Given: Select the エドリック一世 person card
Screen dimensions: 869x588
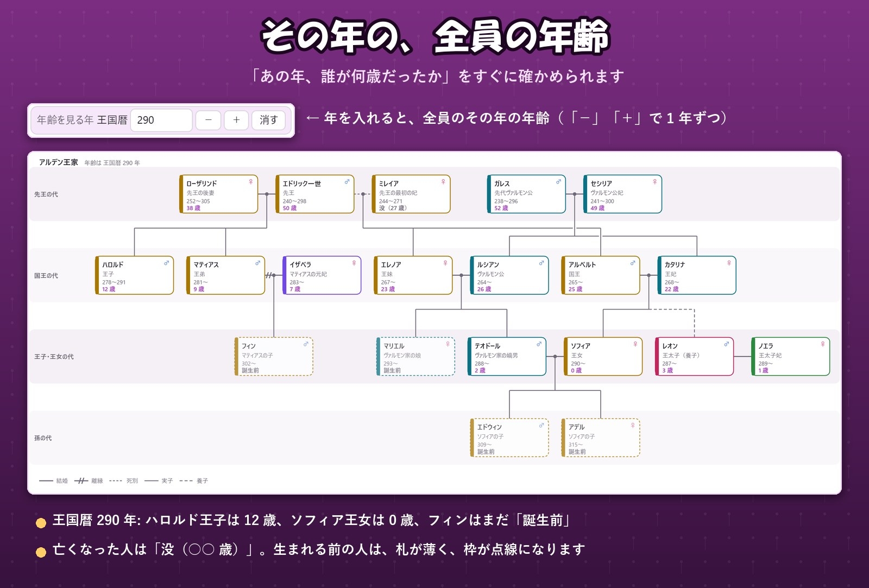Looking at the screenshot, I should [x=315, y=194].
